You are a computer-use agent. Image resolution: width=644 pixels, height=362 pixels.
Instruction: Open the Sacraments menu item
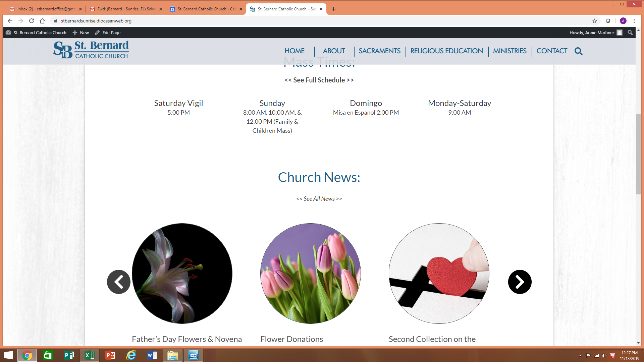coord(379,51)
